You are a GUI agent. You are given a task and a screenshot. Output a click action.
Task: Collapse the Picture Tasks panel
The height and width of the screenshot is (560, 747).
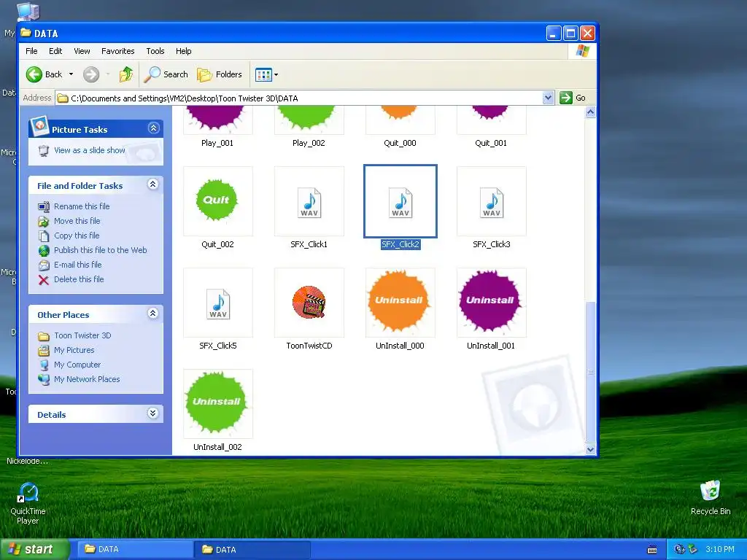tap(153, 128)
